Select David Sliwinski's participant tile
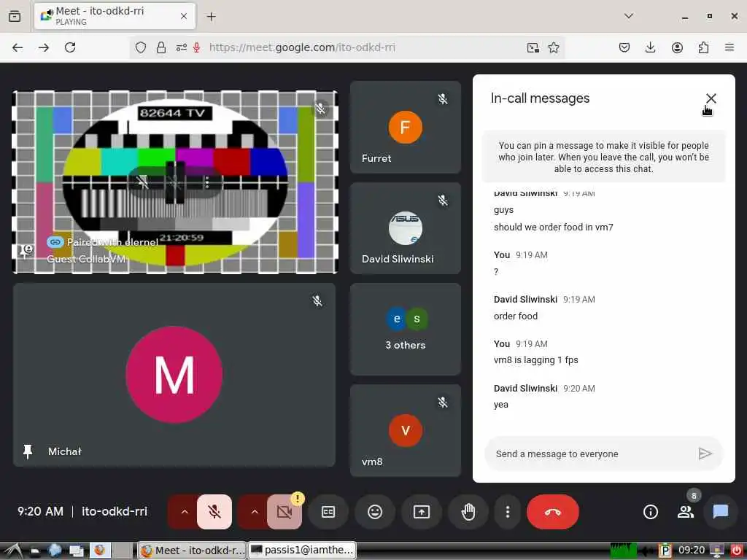This screenshot has height=560, width=747. (406, 228)
